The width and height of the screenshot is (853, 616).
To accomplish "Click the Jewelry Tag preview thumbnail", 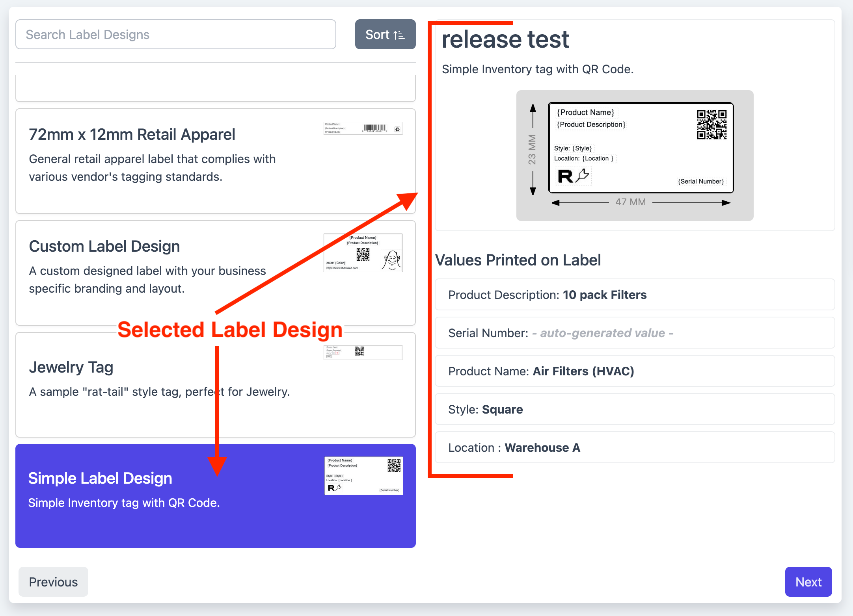I will (x=363, y=353).
